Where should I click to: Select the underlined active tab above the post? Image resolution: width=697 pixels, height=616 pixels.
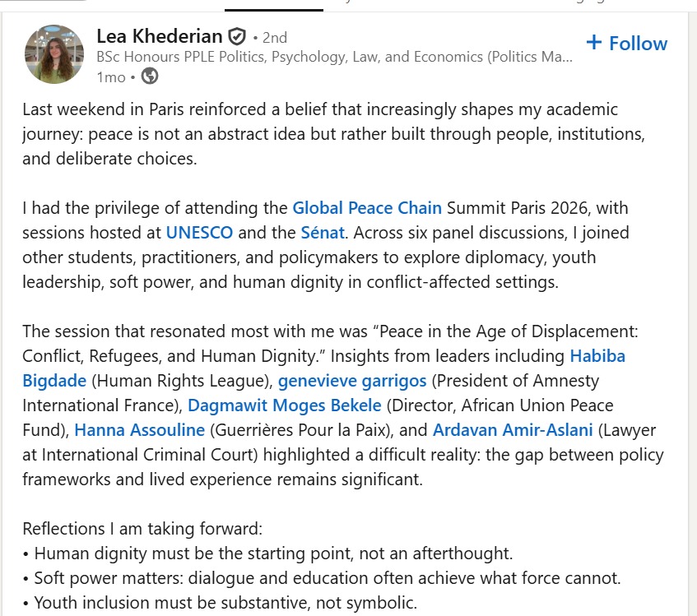272,5
